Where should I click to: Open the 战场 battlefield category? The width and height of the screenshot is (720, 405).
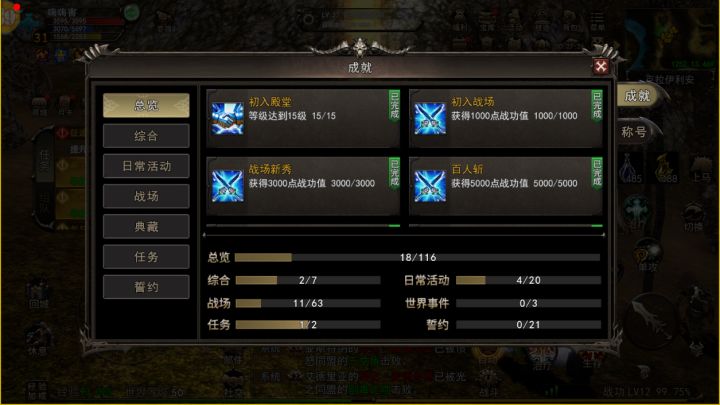point(146,196)
